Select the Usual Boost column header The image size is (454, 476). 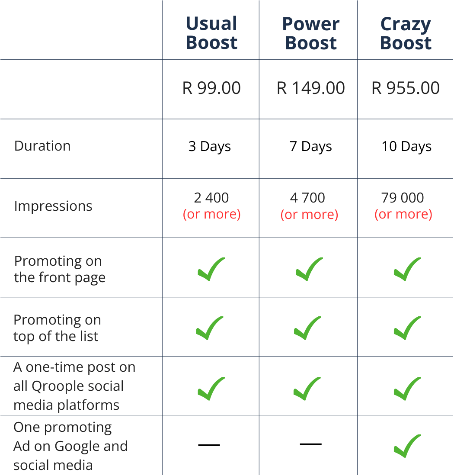tap(211, 33)
